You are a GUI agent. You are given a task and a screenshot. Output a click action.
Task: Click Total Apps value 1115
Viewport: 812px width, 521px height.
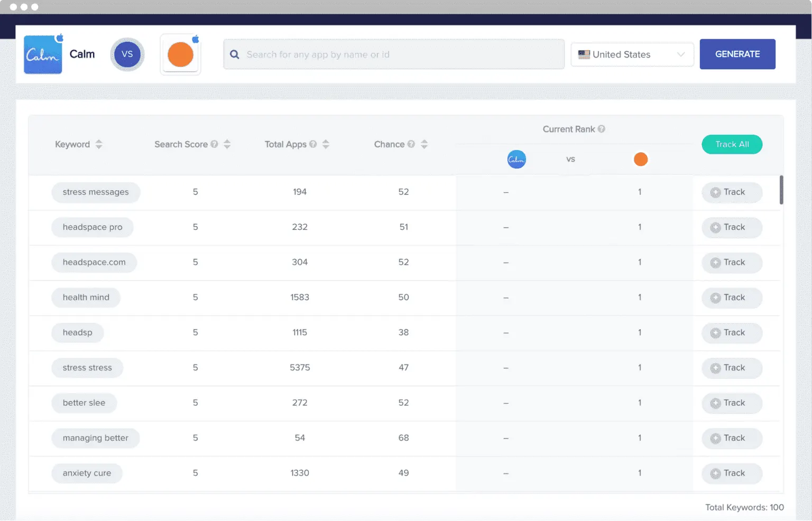[x=300, y=332]
